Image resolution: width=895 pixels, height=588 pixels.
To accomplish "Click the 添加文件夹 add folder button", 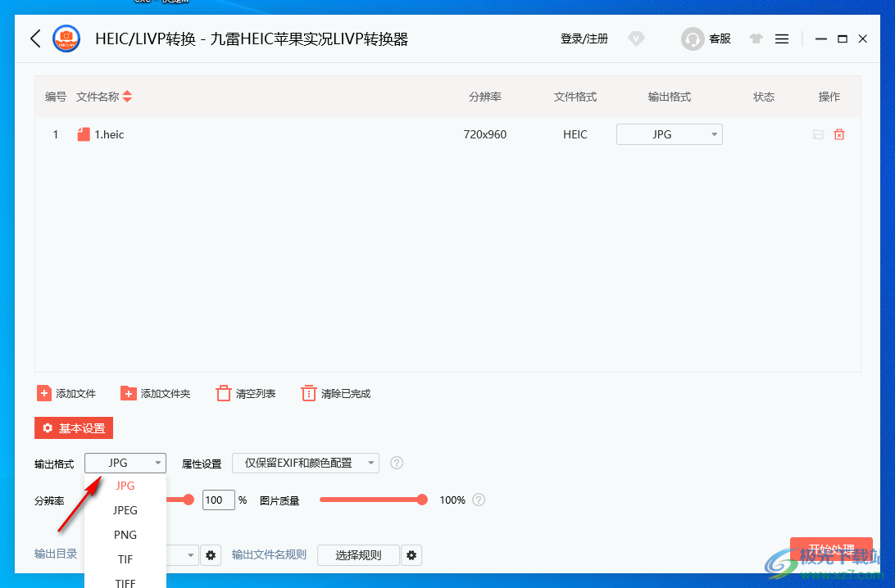I will 155,394.
